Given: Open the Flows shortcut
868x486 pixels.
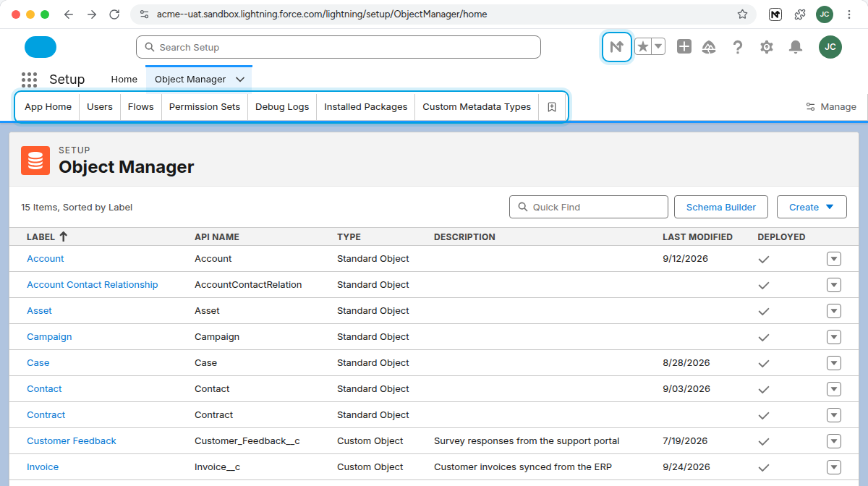Looking at the screenshot, I should [141, 106].
